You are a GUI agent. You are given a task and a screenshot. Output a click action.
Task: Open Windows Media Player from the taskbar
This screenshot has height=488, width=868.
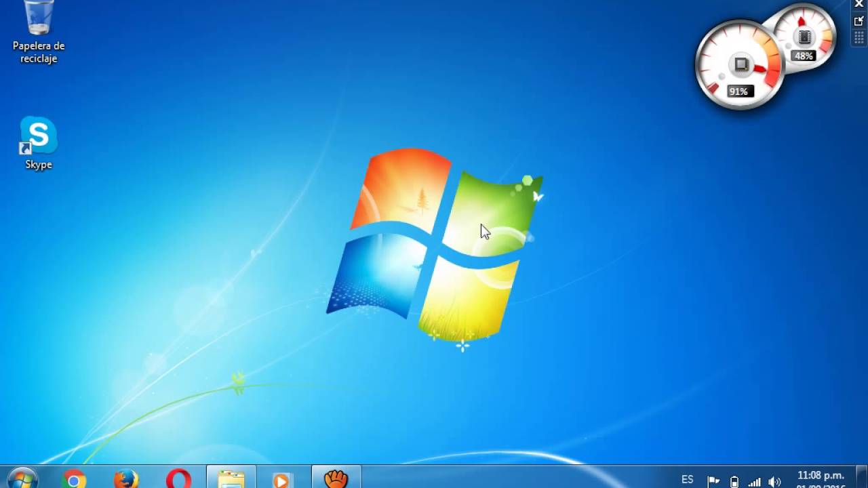point(282,479)
